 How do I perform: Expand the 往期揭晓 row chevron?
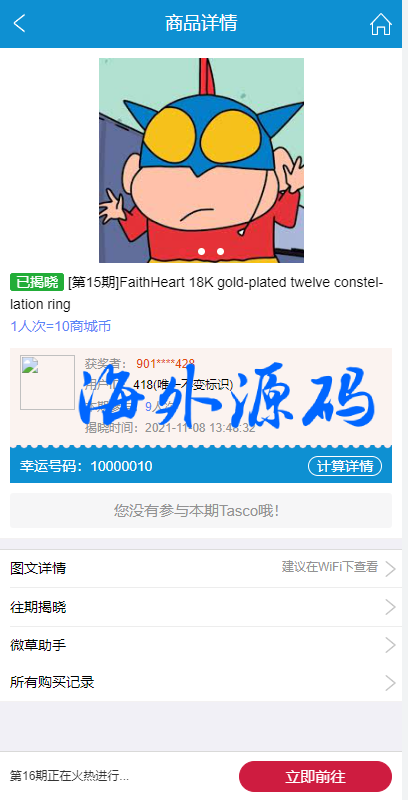click(390, 607)
